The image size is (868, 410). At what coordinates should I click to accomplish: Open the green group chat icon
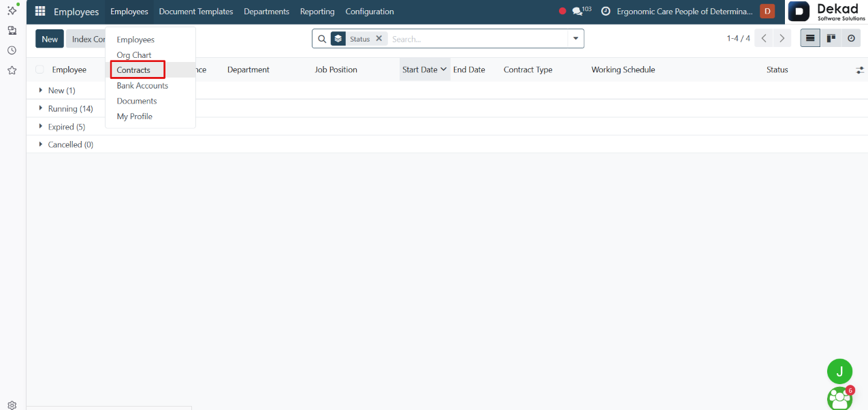coord(840,398)
